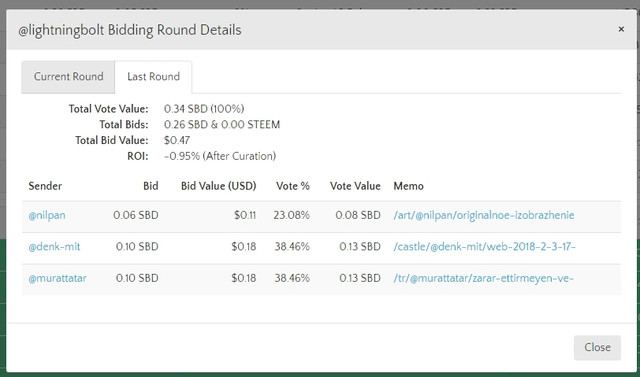The image size is (640, 377).
Task: Select the Last Round tab
Action: 153,77
